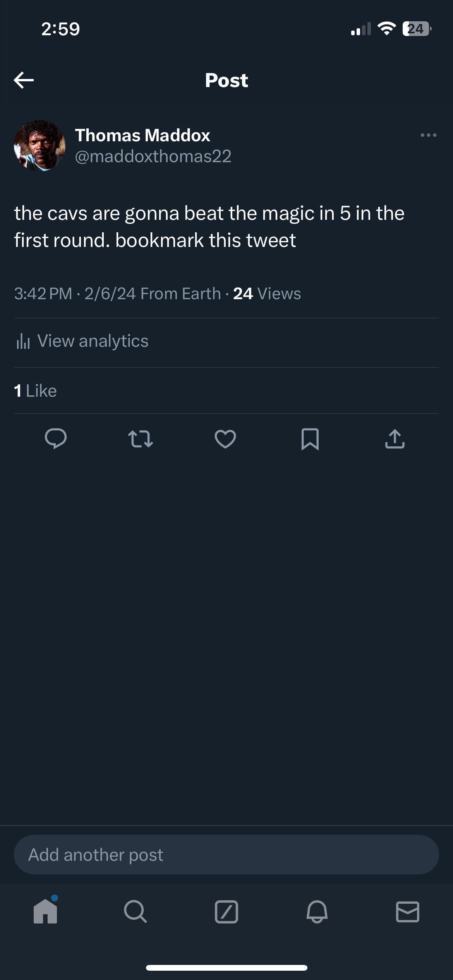This screenshot has height=980, width=453.
Task: Tap the profile picture avatar
Action: pyautogui.click(x=39, y=146)
